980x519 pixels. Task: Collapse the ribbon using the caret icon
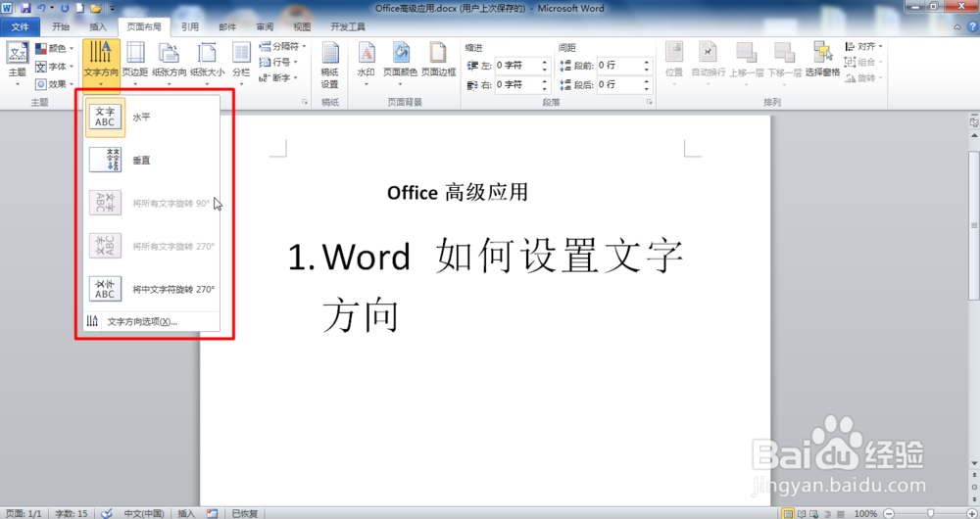point(956,26)
